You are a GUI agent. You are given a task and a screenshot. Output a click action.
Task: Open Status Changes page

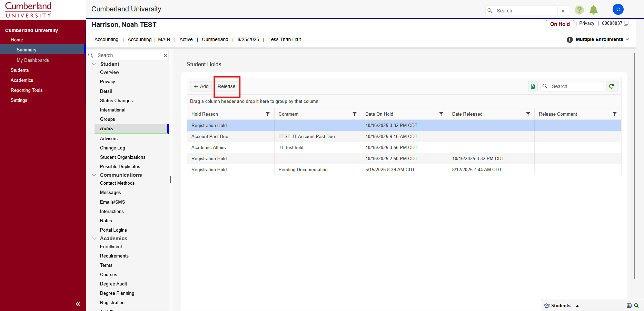[x=116, y=100]
